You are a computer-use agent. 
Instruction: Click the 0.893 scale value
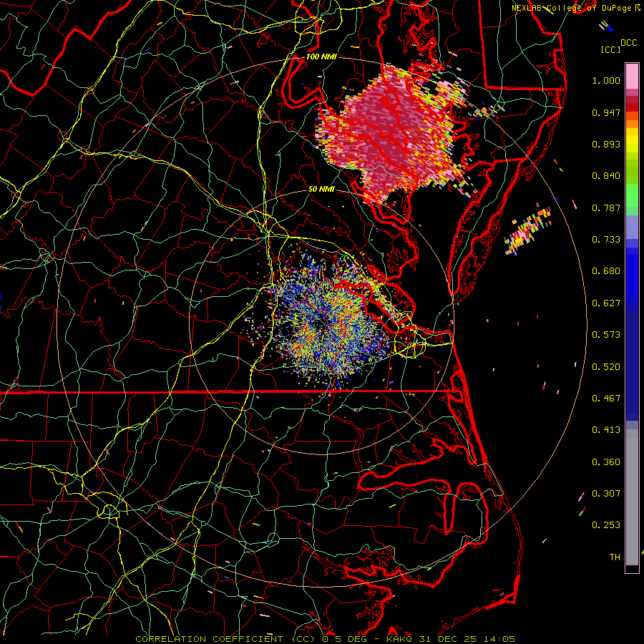pos(606,144)
